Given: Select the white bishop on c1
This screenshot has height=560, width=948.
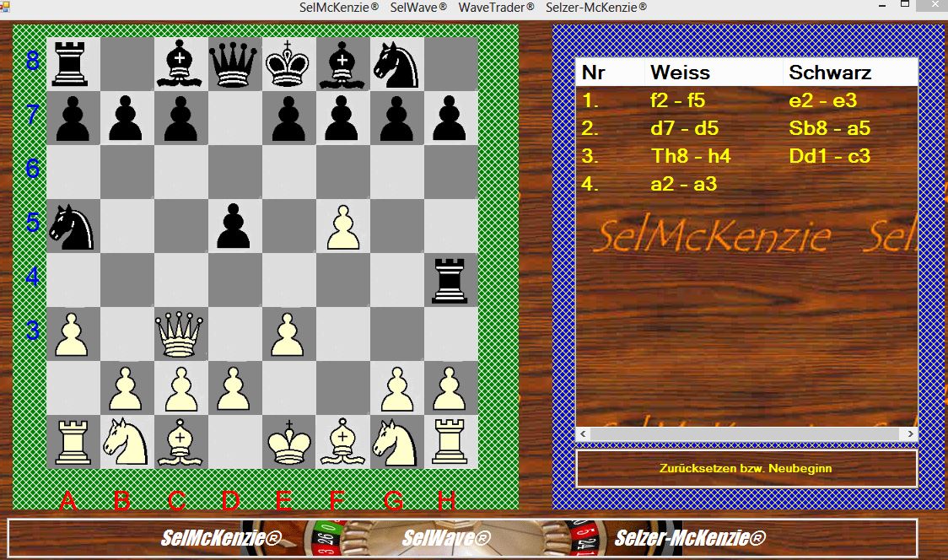Looking at the screenshot, I should pos(180,442).
